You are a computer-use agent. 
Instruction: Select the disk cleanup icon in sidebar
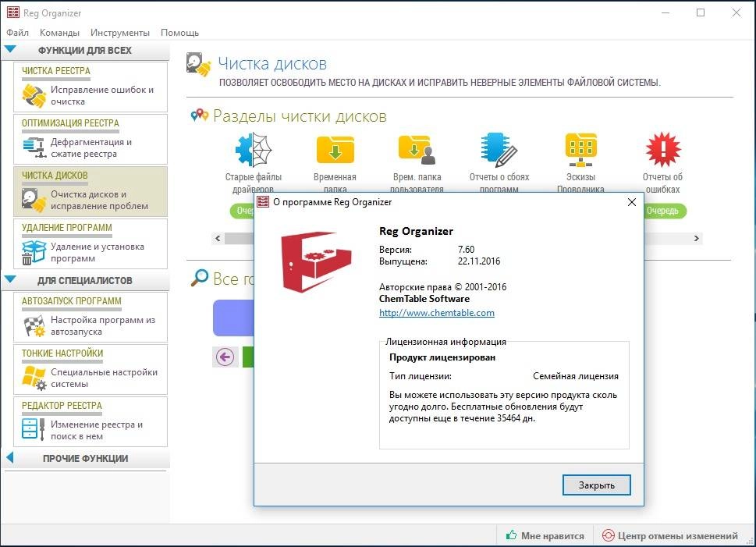(34, 200)
